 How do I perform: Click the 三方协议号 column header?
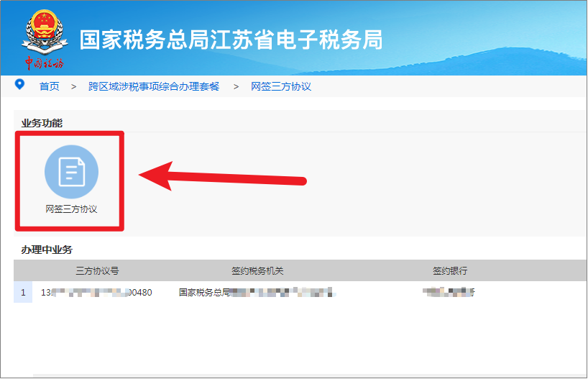97,270
